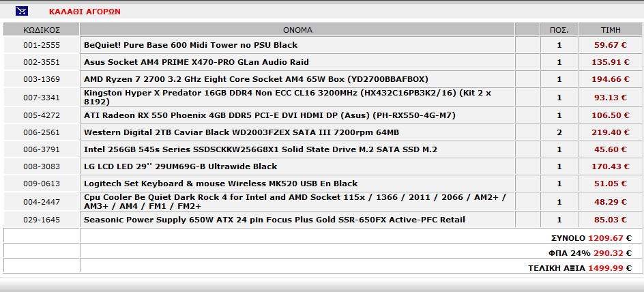The height and width of the screenshot is (292, 644).
Task: Select AMD Ryzen 7 2700 product name
Action: click(x=257, y=79)
